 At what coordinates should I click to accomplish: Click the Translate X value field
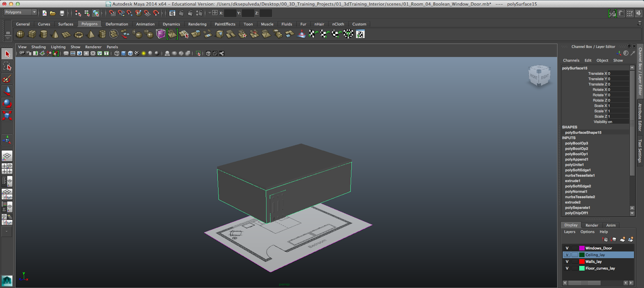pyautogui.click(x=619, y=74)
